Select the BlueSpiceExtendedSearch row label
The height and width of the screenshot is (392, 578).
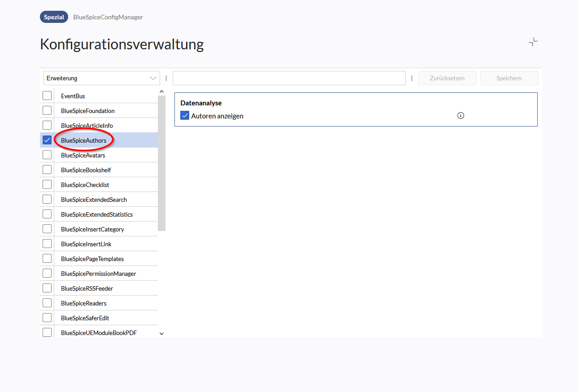tap(94, 200)
